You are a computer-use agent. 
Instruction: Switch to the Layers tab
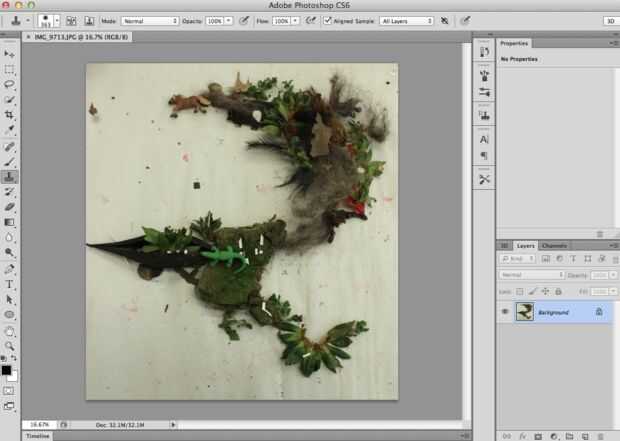pos(525,246)
